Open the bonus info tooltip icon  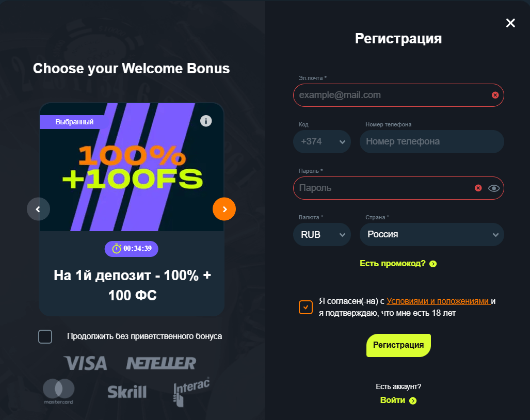pyautogui.click(x=206, y=121)
